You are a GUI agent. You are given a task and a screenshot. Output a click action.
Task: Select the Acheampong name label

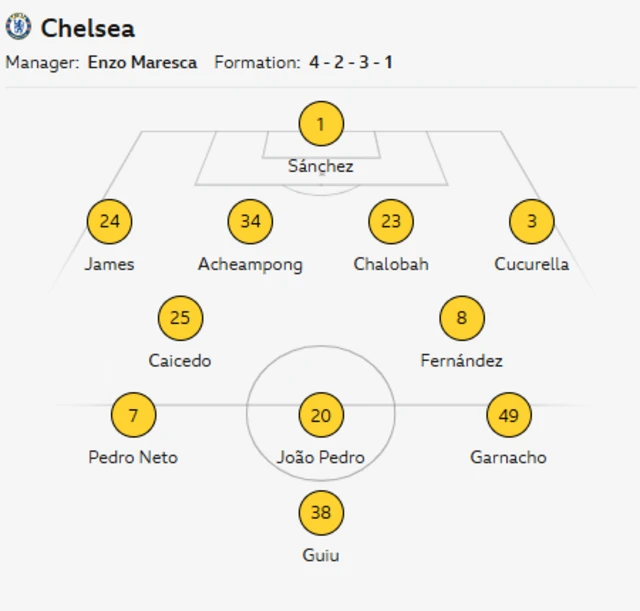click(x=250, y=264)
